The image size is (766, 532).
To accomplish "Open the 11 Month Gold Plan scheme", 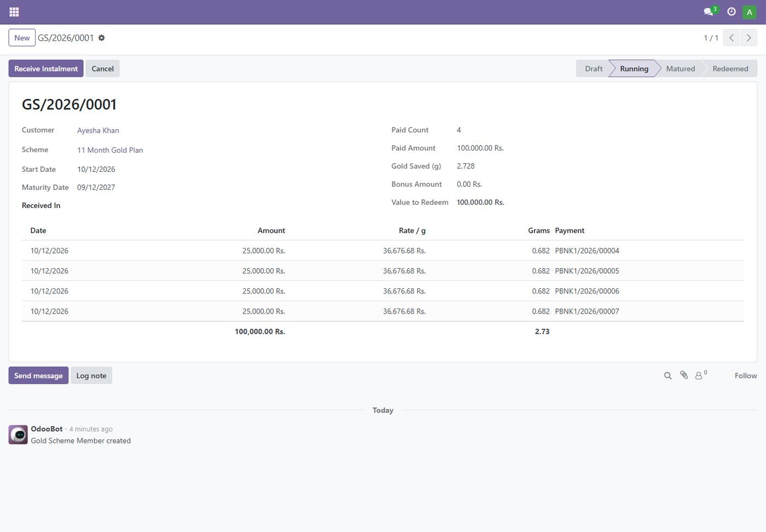I will (x=110, y=150).
